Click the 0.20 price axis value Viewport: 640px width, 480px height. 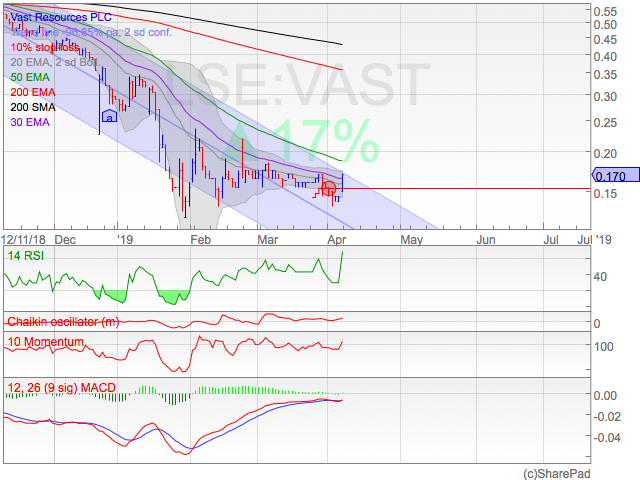click(x=605, y=154)
